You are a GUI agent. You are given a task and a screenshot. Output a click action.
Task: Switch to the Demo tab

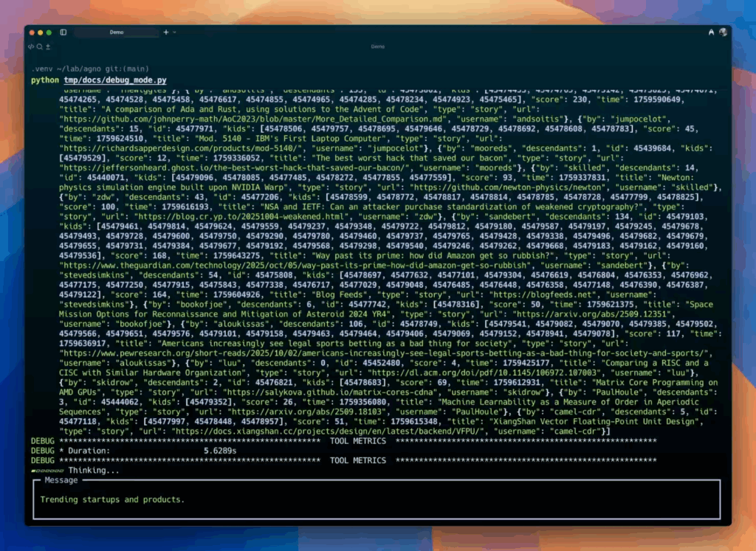(x=117, y=32)
